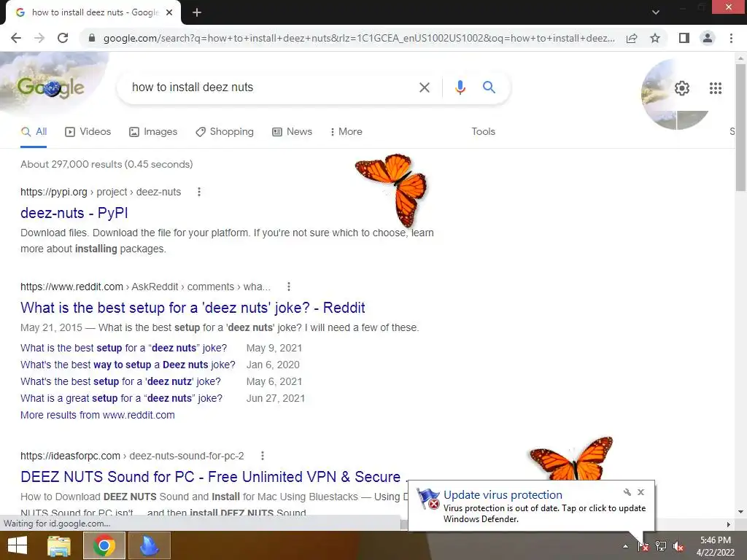Open Google quick settings gear
Screen dimensions: 747x560
682,88
